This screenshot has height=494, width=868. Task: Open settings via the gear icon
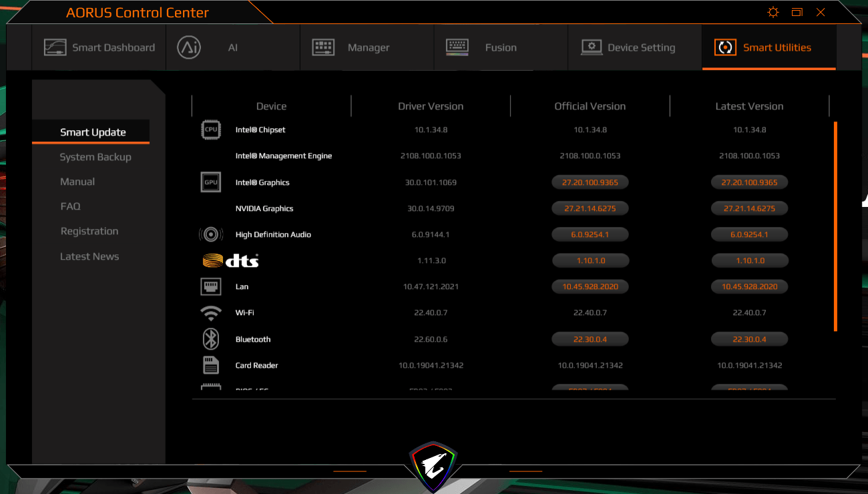coord(773,12)
